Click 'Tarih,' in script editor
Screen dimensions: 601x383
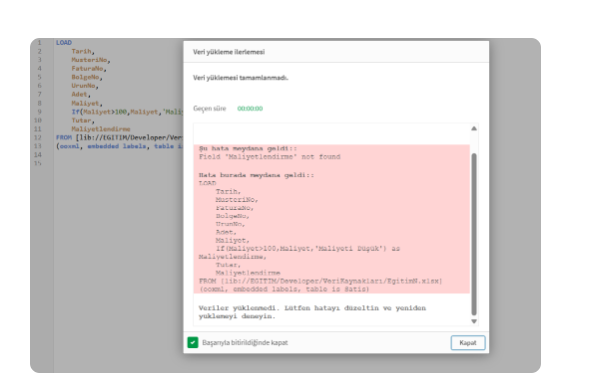point(83,51)
